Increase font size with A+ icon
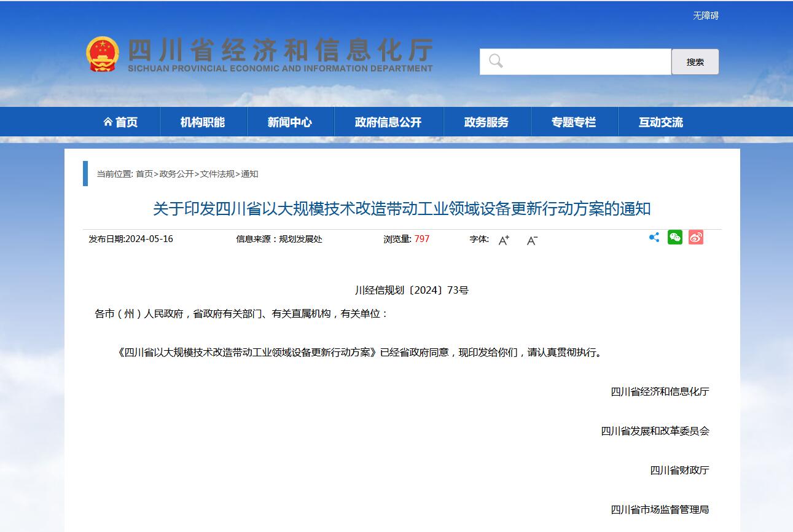The image size is (793, 532). pyautogui.click(x=504, y=240)
